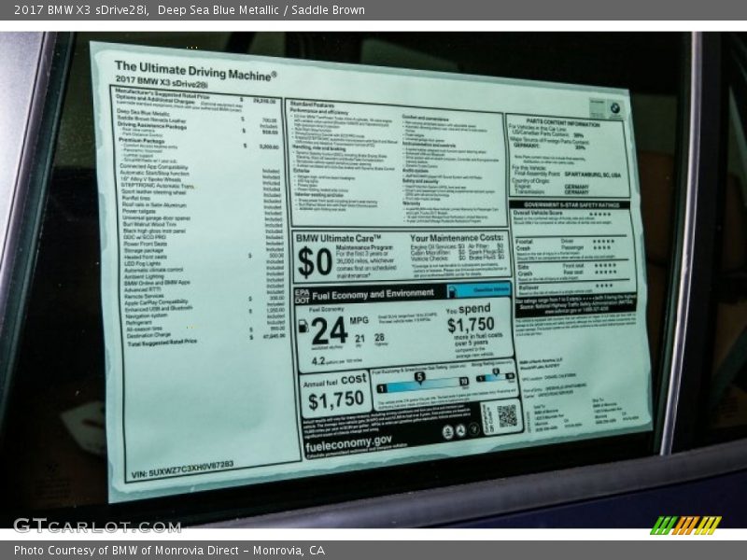The width and height of the screenshot is (747, 560).
Task: Click 'SPARTANBURG, SC, USA' assembly point
Action: pyautogui.click(x=592, y=175)
